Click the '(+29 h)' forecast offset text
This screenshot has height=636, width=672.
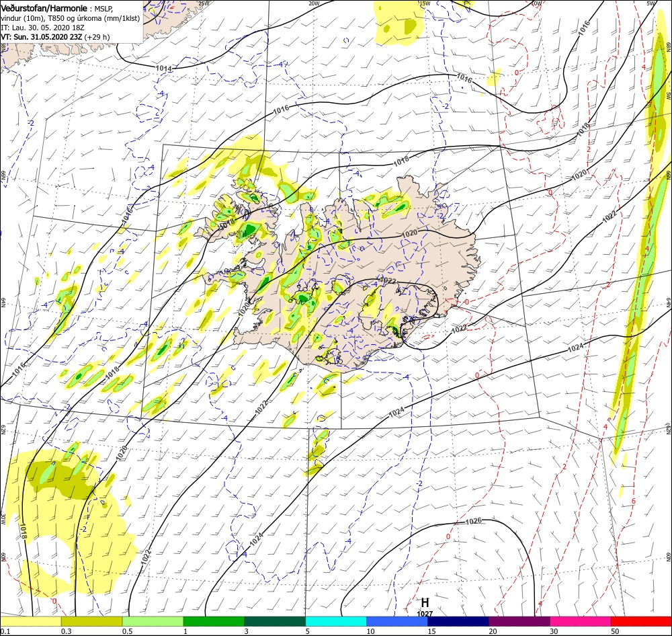point(97,37)
